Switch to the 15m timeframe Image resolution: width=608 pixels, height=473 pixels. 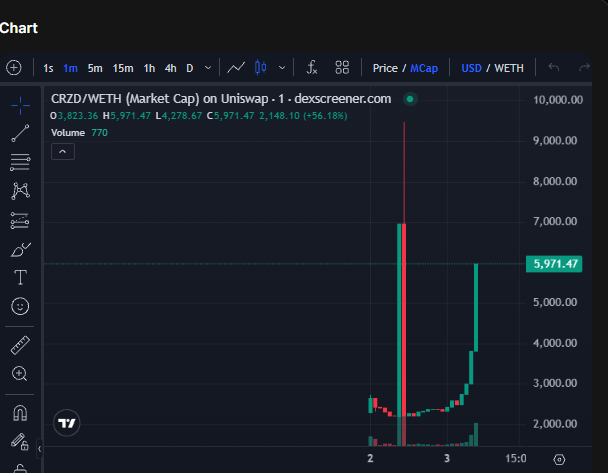click(123, 68)
